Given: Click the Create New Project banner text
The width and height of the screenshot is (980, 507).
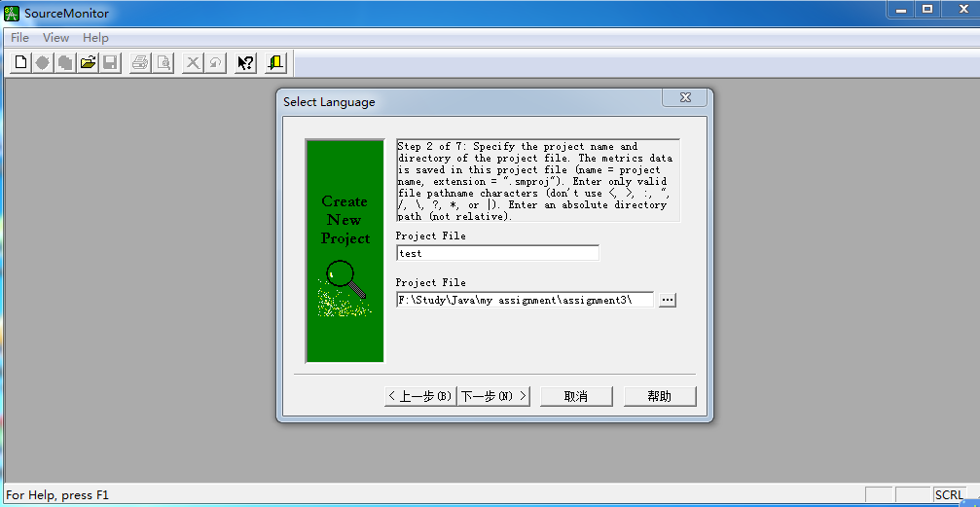Looking at the screenshot, I should point(345,220).
